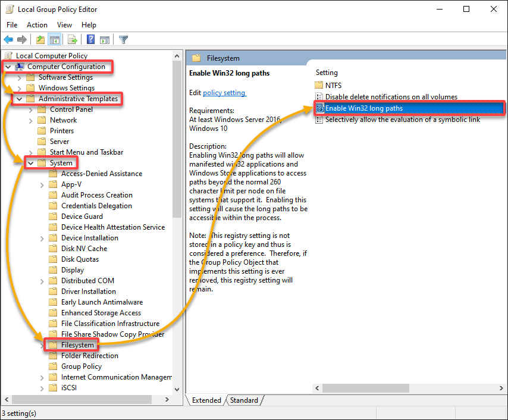The height and width of the screenshot is (420, 508).
Task: Toggle the Show/Hide Action Pane icon
Action: point(105,40)
